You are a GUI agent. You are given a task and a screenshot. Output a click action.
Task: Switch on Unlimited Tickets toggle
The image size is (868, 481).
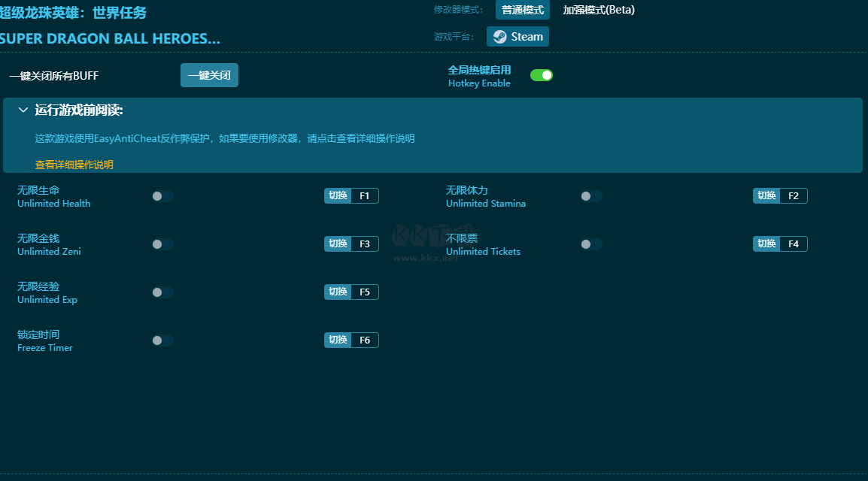pos(591,244)
